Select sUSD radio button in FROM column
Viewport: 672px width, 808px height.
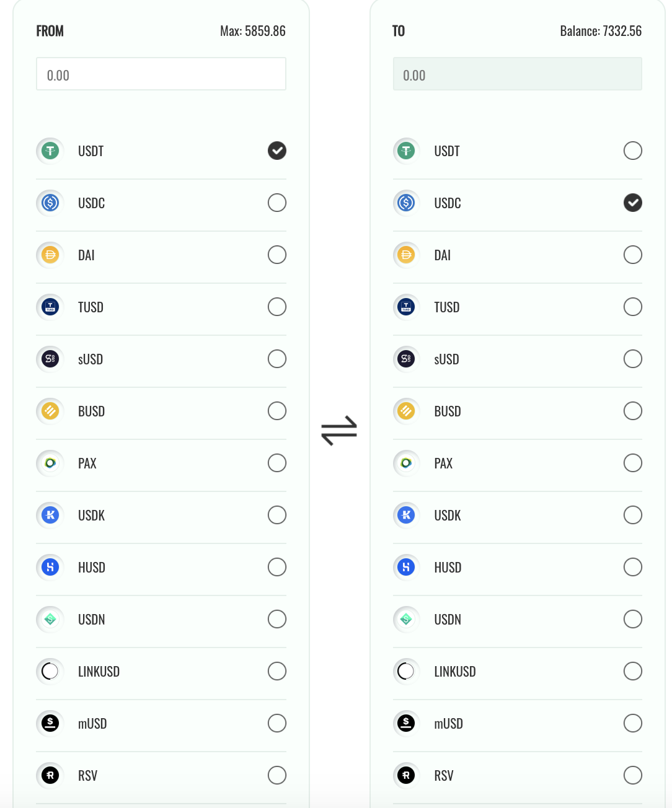277,359
